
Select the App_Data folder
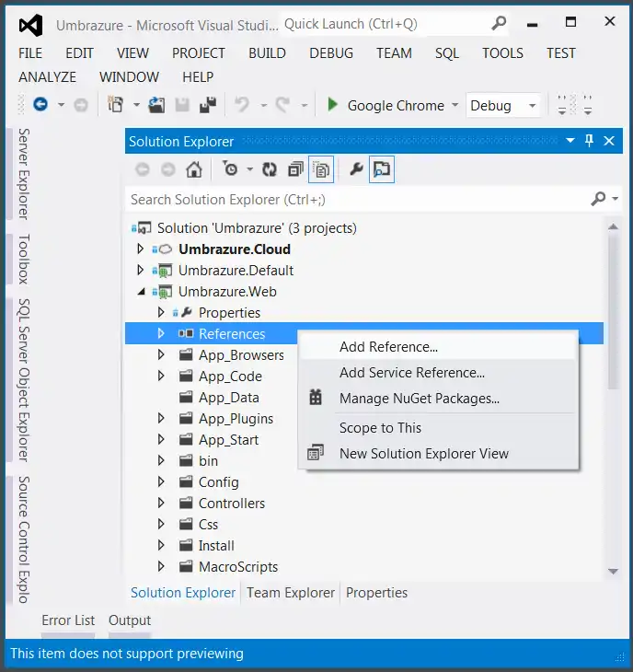229,398
